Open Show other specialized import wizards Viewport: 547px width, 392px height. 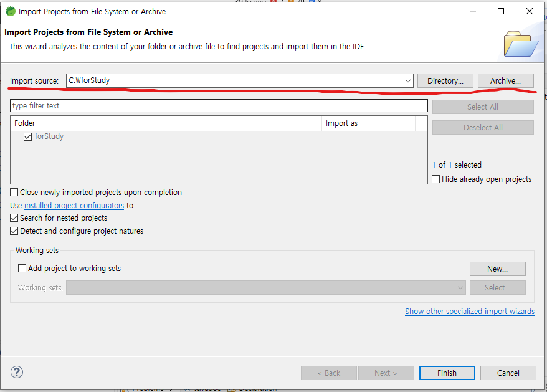(x=470, y=312)
